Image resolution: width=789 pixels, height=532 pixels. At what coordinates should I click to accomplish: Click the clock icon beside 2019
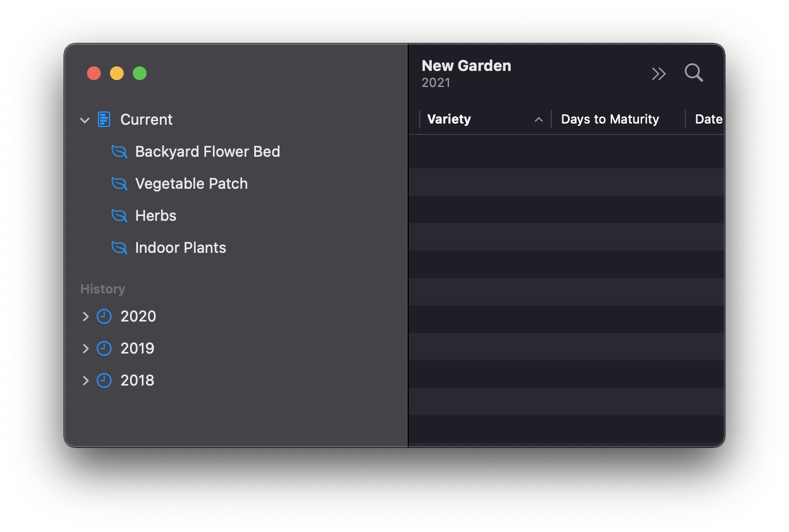104,348
